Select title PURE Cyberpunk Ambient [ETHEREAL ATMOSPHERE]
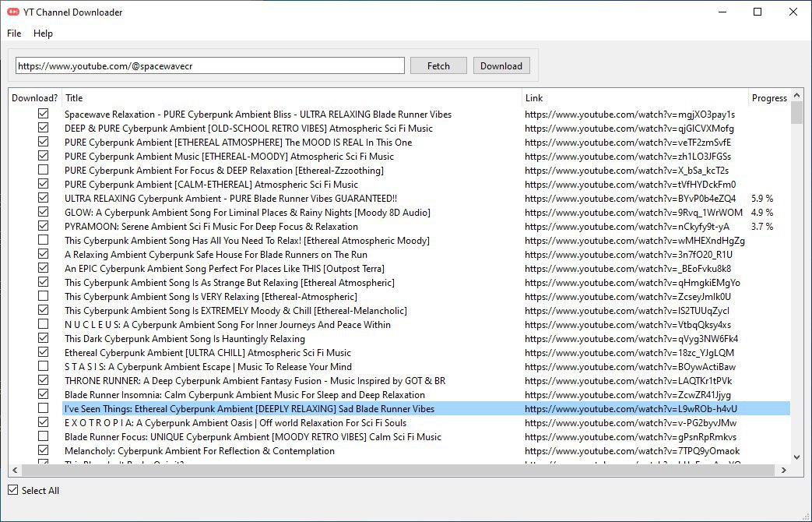This screenshot has height=522, width=812. click(238, 143)
